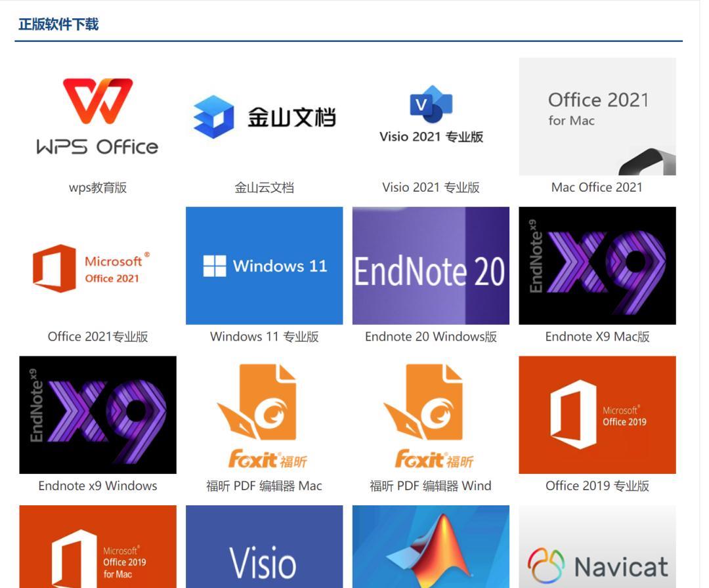Click Foxit logo for PDF 编辑器 Mac

click(264, 415)
